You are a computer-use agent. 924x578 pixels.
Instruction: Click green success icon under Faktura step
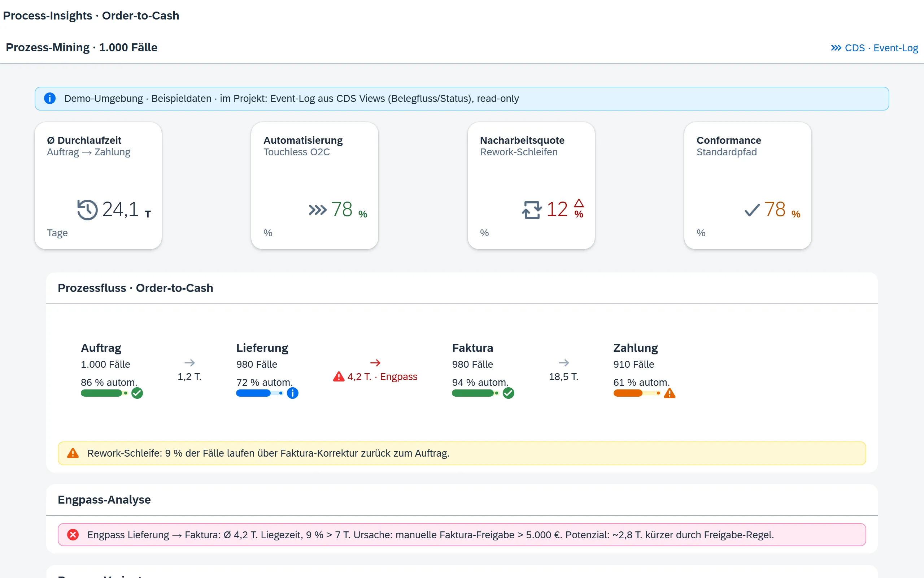[x=508, y=393]
